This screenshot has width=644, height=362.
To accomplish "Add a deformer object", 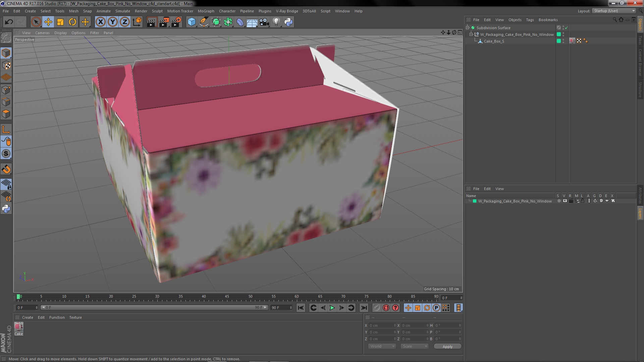I will [x=240, y=22].
